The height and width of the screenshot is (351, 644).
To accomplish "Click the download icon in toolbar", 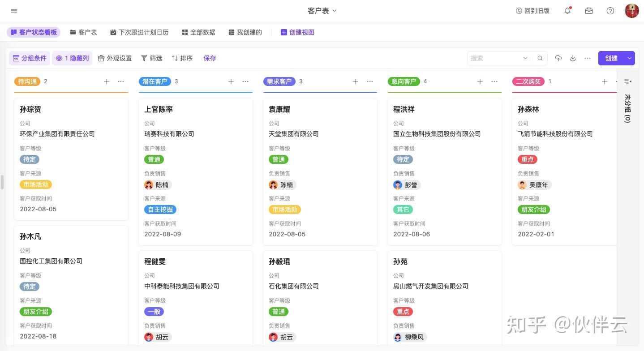I will tap(573, 58).
